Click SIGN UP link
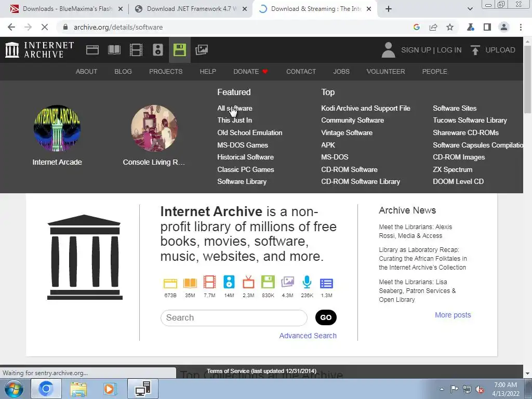This screenshot has height=399, width=532. 416,50
